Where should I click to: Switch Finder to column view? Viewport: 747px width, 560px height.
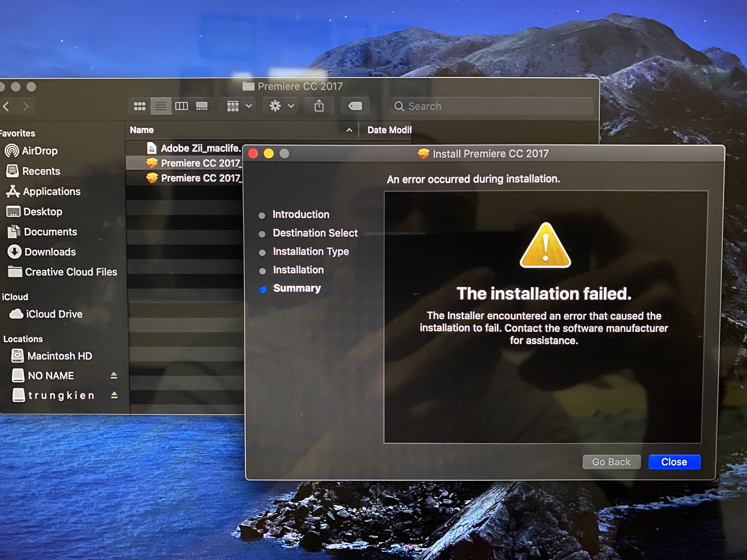181,106
